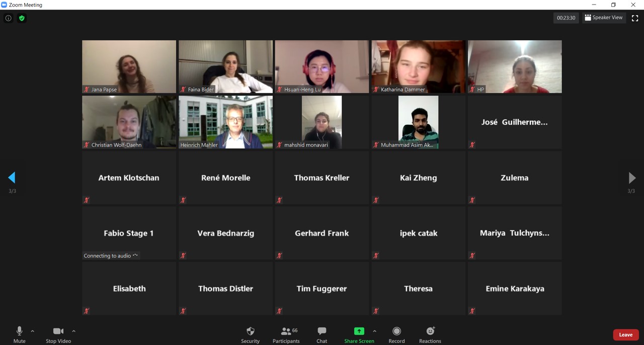Switch to Speaker View
644x345 pixels.
604,18
